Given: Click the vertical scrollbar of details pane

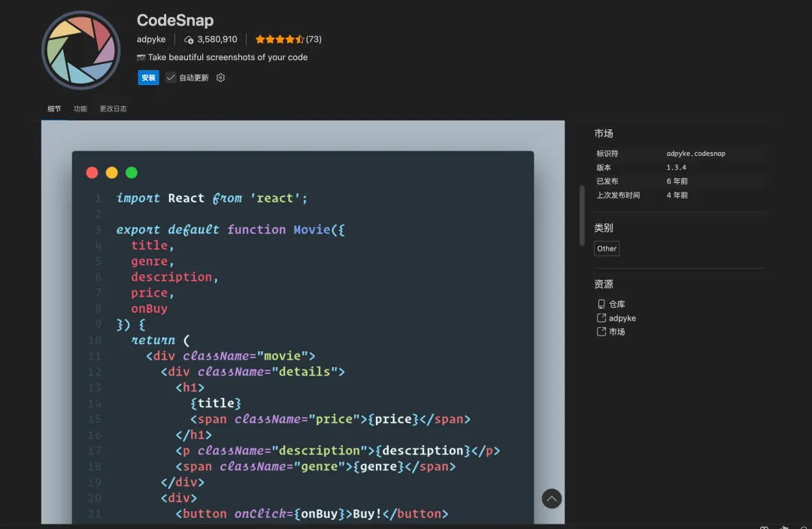Looking at the screenshot, I should (582, 215).
